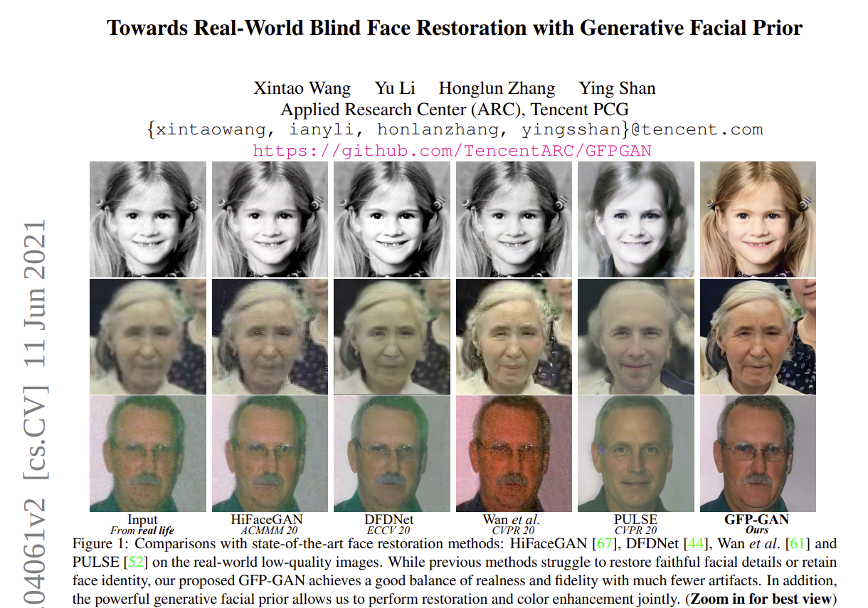868x608 pixels.
Task: Click the PULSE result of the elderly woman
Action: click(636, 334)
